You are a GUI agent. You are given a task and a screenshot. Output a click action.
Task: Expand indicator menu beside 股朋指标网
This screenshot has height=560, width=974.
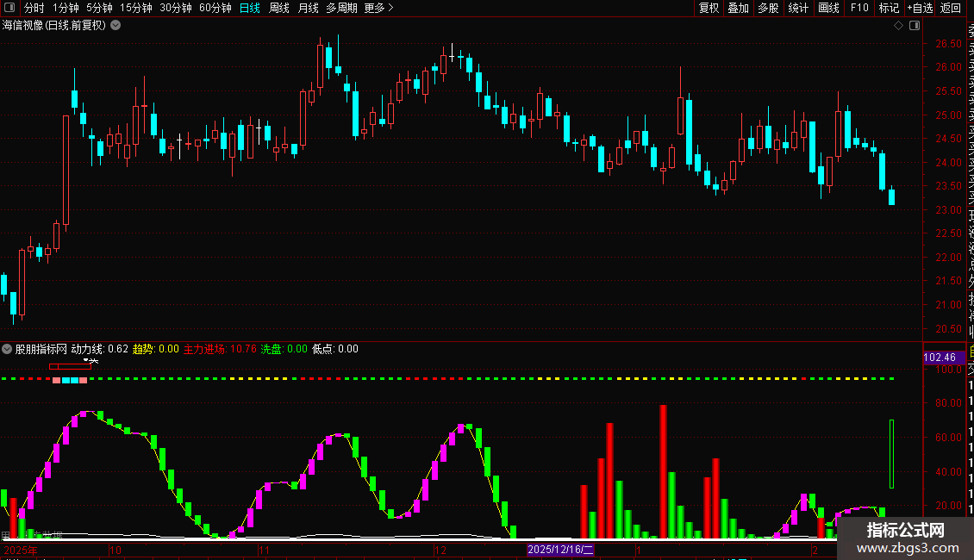pos(7,349)
